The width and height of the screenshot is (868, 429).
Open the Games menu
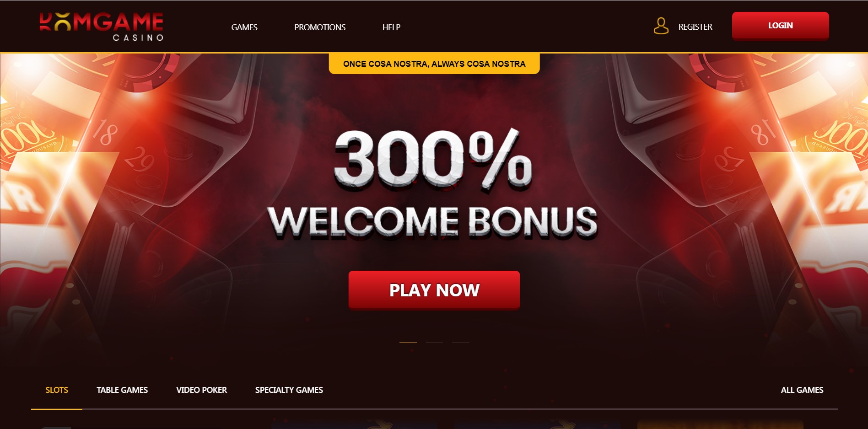244,27
